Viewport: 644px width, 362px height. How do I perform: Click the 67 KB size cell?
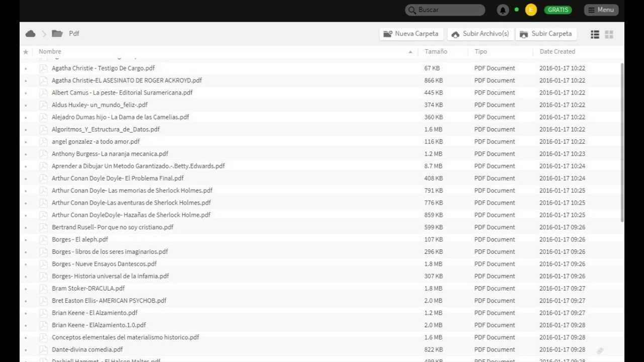coord(432,68)
